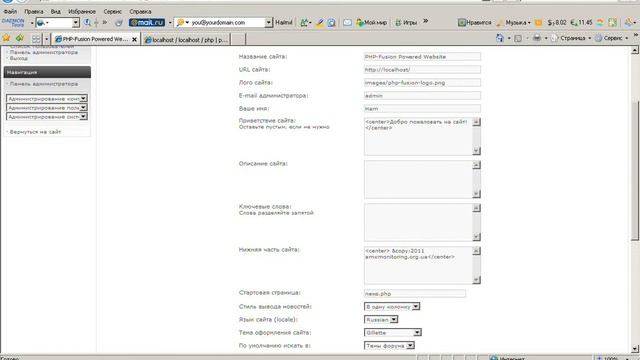Click the page scrollbar down arrow

tap(635, 349)
